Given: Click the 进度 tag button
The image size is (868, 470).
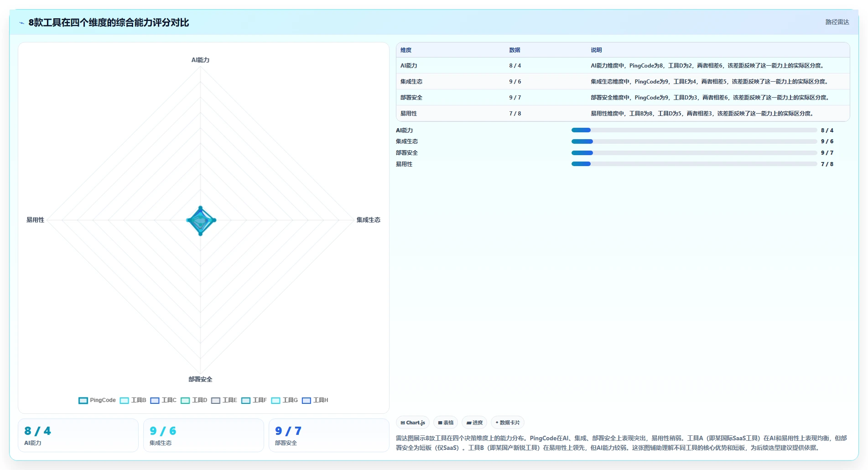Looking at the screenshot, I should click(x=474, y=423).
